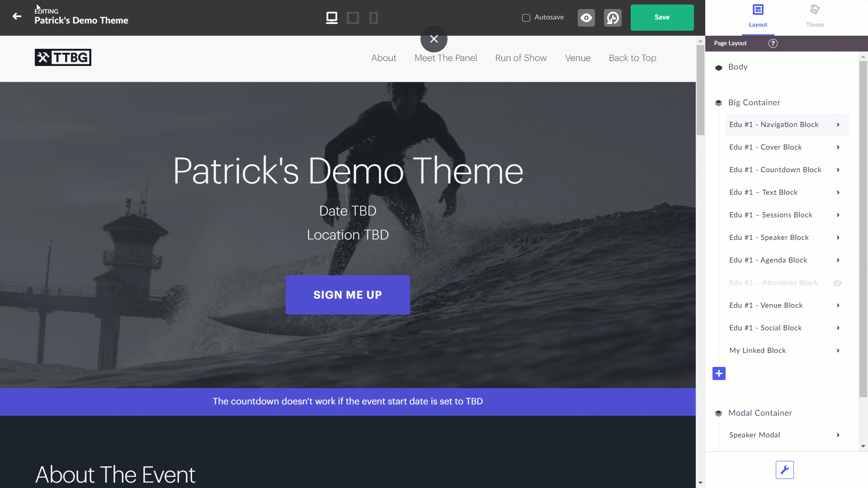Expand Edu #1 Venue Block chevron

838,305
